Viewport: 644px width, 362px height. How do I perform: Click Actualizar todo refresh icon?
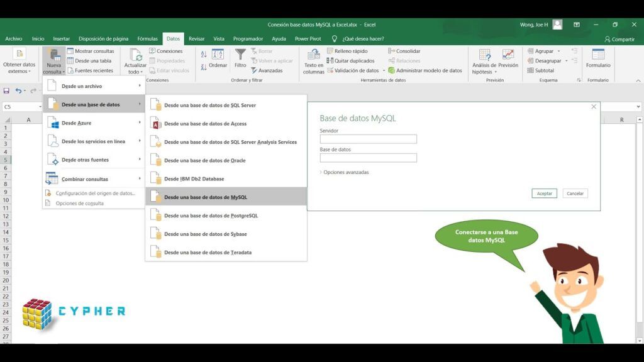(x=135, y=54)
